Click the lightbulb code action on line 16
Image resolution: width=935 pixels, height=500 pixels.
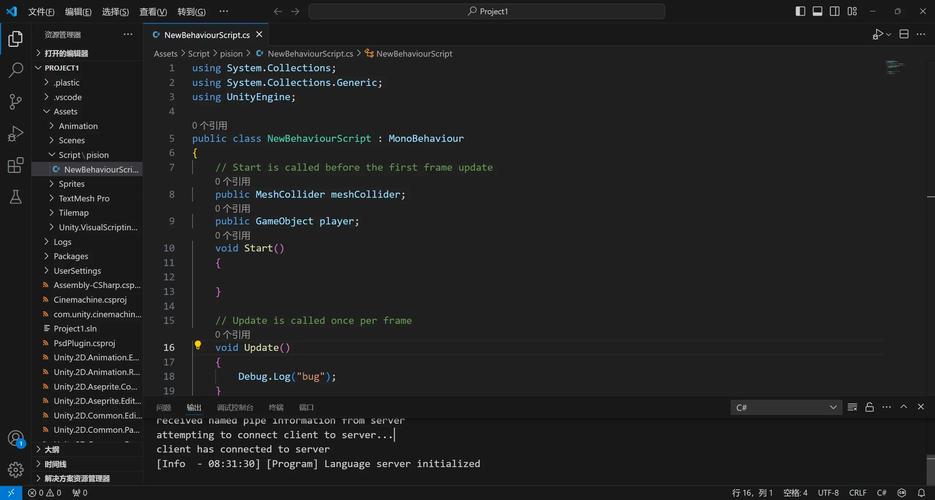click(197, 345)
